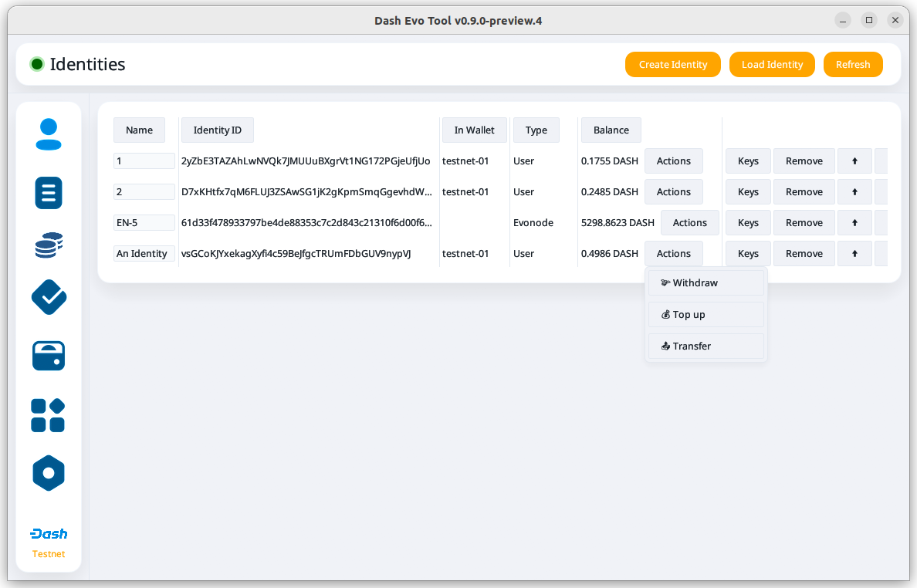Viewport: 917px width, 588px height.
Task: Open the checkmark diamond sidebar icon
Action: tap(49, 297)
